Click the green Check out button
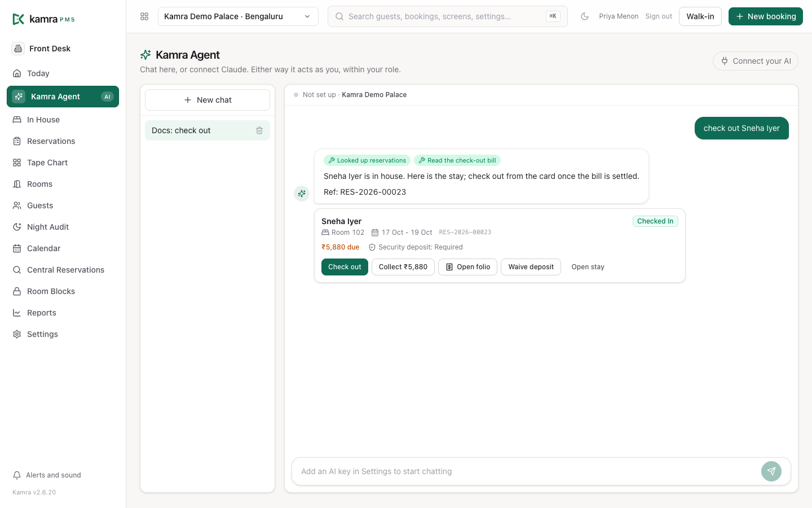 point(345,267)
